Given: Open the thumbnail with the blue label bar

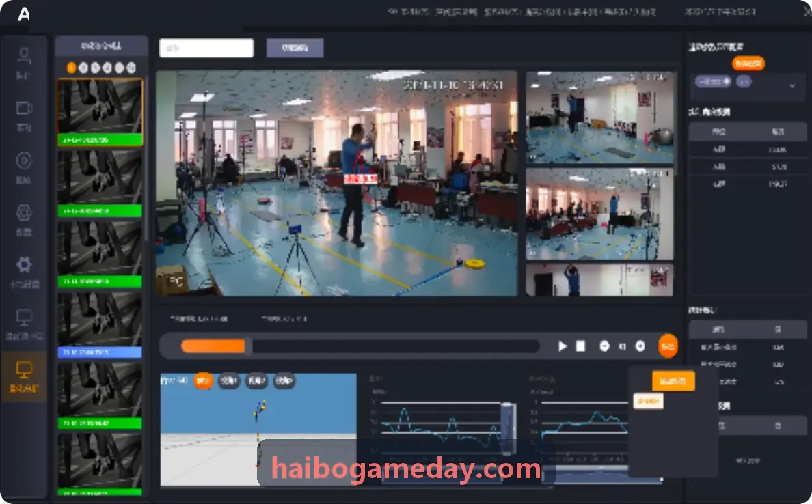Looking at the screenshot, I should coord(99,325).
